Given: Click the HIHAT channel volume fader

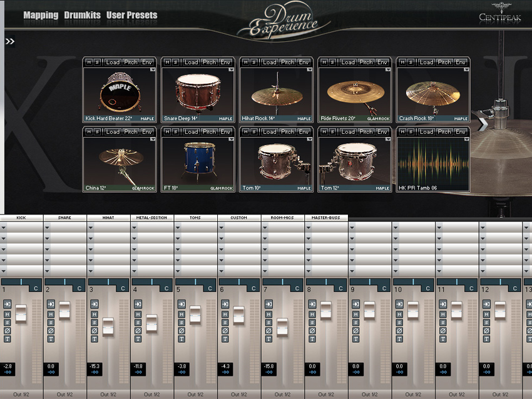Looking at the screenshot, I should (x=108, y=326).
